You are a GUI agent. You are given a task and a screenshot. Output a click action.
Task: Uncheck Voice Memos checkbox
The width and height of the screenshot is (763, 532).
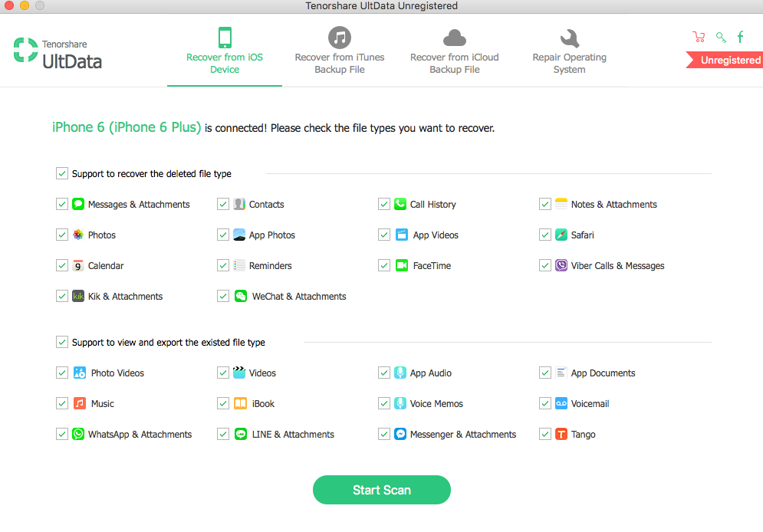coord(384,403)
